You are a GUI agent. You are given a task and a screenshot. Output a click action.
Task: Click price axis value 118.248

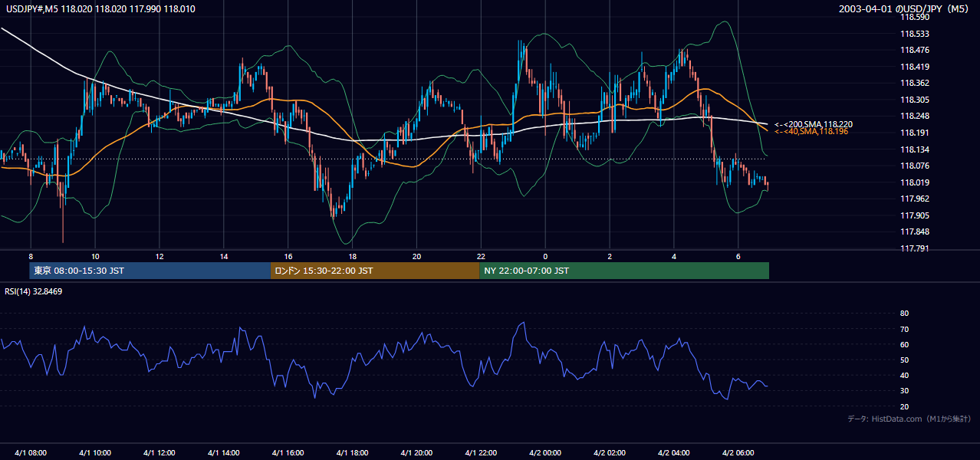tap(915, 117)
